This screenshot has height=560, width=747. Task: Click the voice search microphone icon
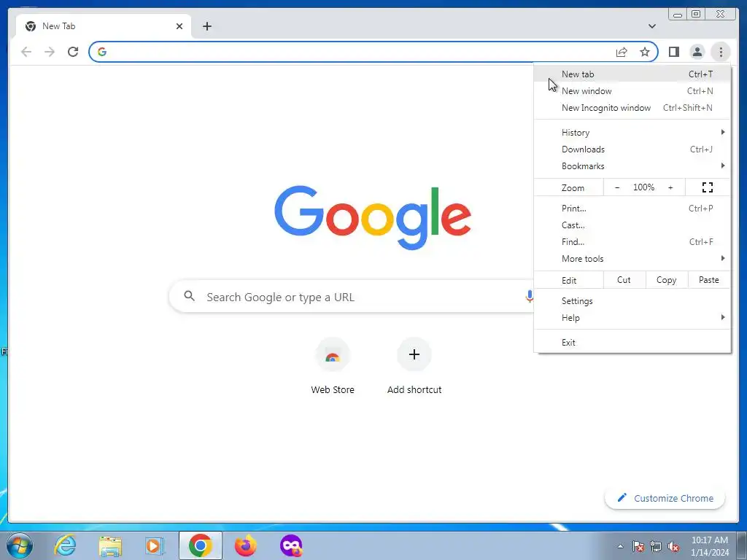[529, 296]
